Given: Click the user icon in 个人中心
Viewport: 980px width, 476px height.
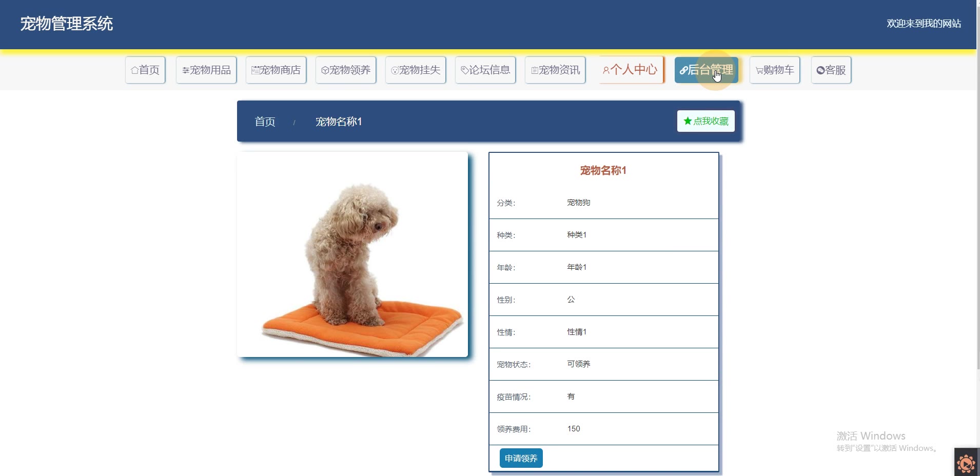Looking at the screenshot, I should (x=606, y=70).
